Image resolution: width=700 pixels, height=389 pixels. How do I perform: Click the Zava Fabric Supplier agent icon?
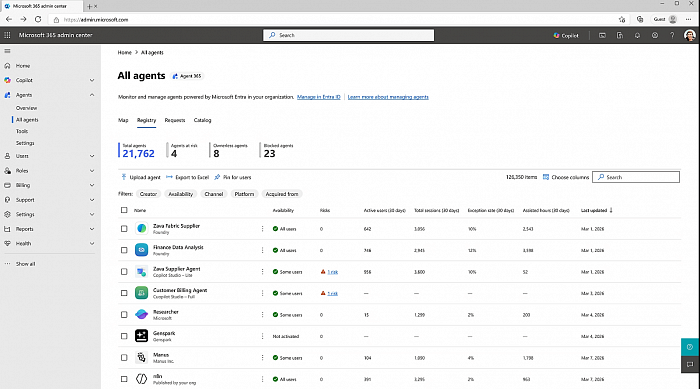142,229
